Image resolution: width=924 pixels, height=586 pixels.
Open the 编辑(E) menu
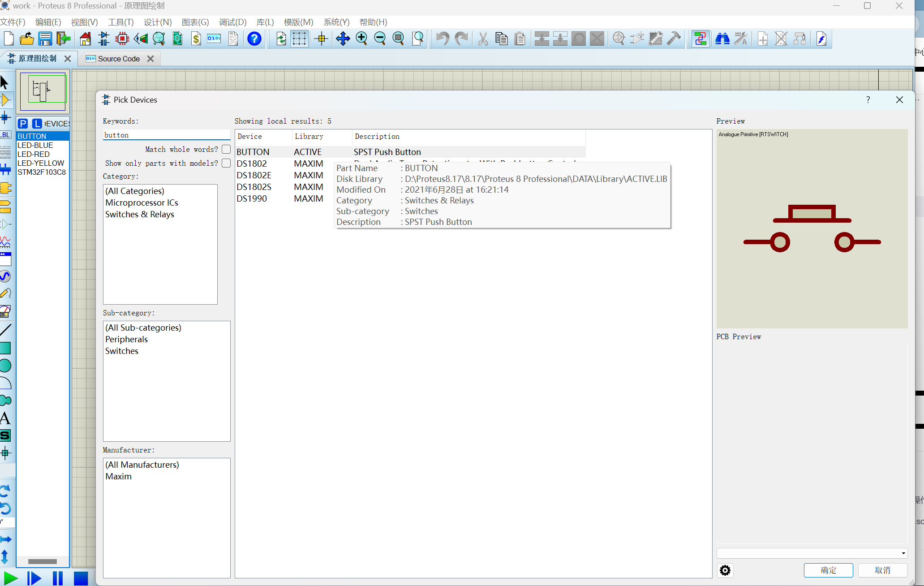[48, 22]
